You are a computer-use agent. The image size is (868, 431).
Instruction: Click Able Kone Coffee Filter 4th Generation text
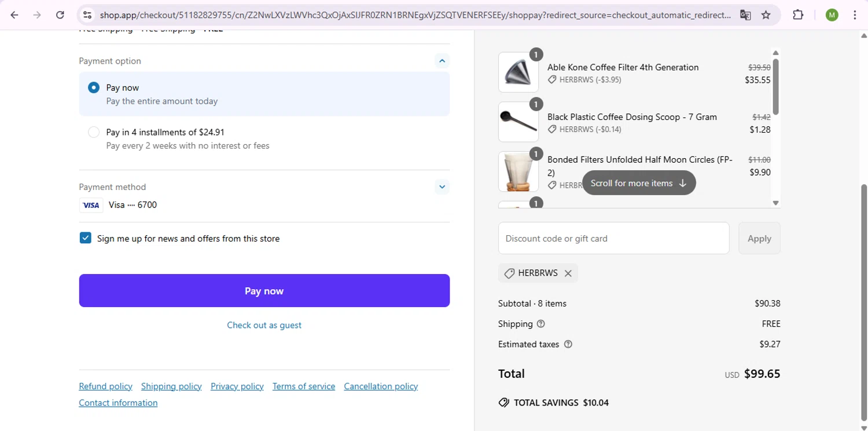[x=623, y=67]
